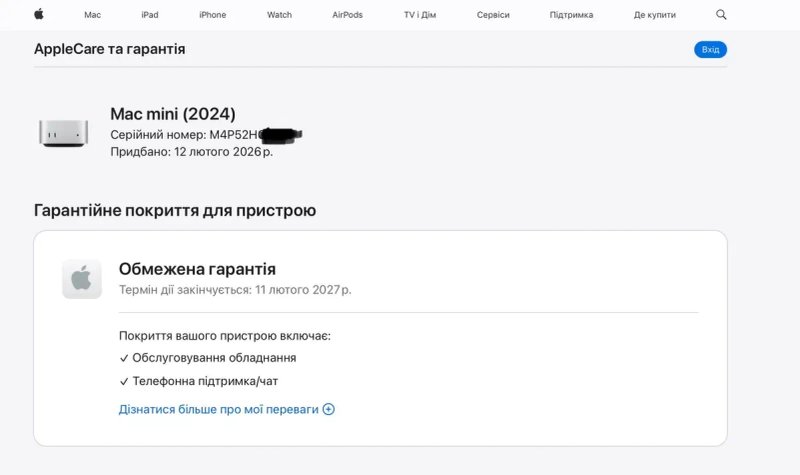Click the blue Вхід sign-in button
The height and width of the screenshot is (475, 800).
(x=710, y=49)
